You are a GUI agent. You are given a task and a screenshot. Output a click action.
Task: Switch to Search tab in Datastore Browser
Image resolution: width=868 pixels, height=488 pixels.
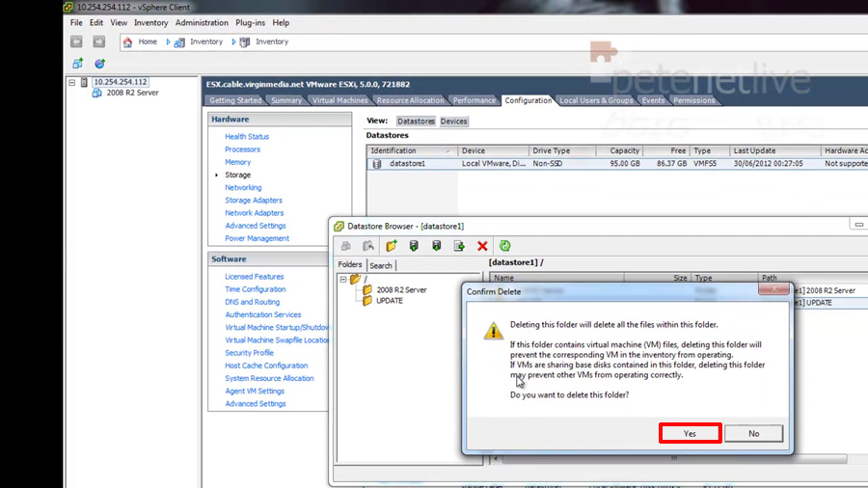click(x=381, y=265)
